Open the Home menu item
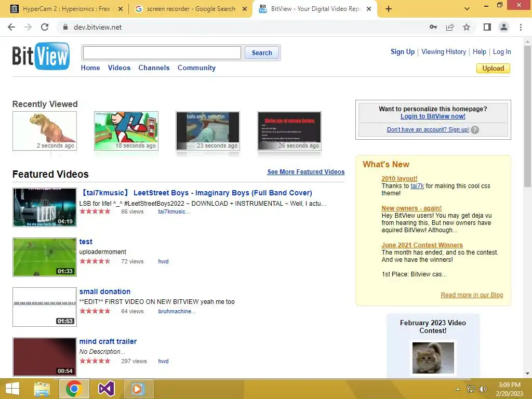 click(x=90, y=68)
